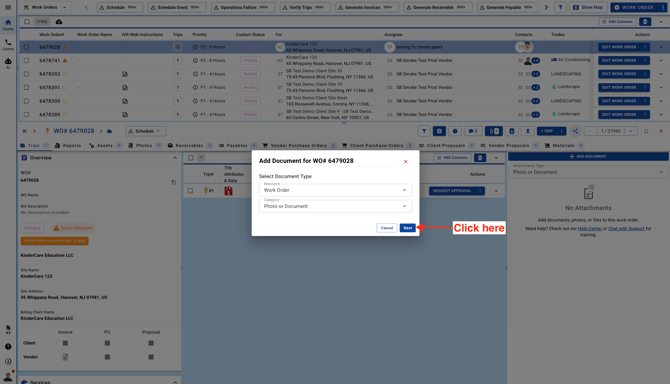670x384 pixels.
Task: Click the WO# 6479028 breadcrumb link
Action: (x=73, y=131)
